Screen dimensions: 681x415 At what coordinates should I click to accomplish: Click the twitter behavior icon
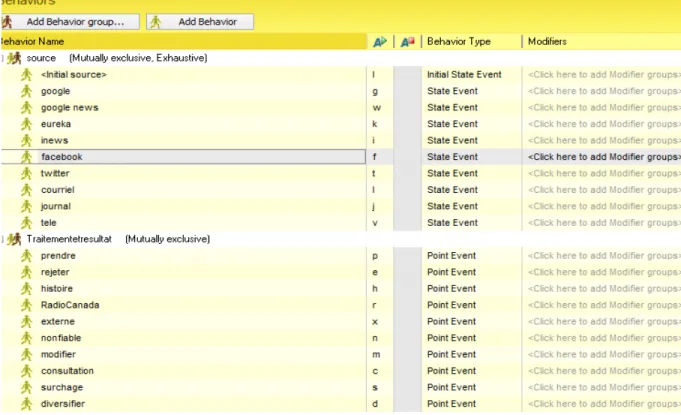coord(26,173)
